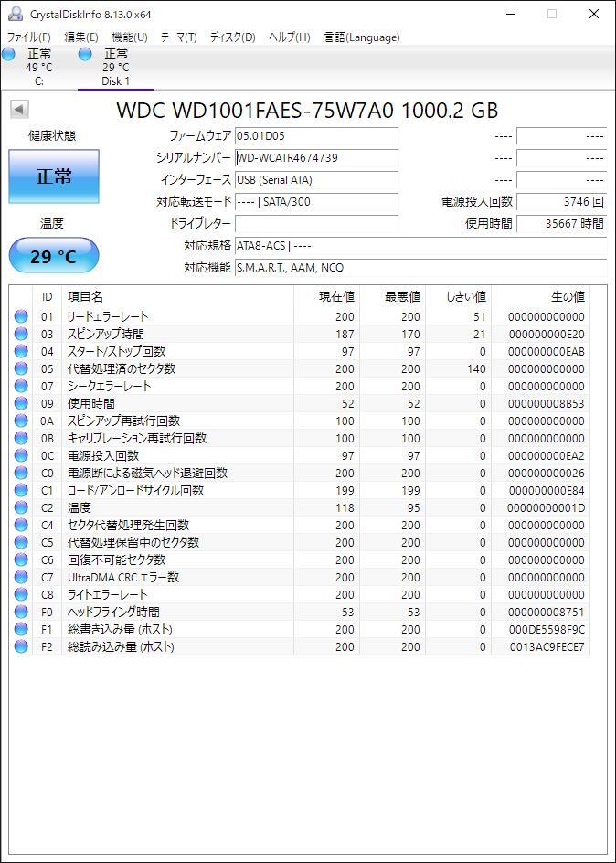Click the power-on hours field 35667 時間
Viewport: 616px width, 863px height.
561,223
